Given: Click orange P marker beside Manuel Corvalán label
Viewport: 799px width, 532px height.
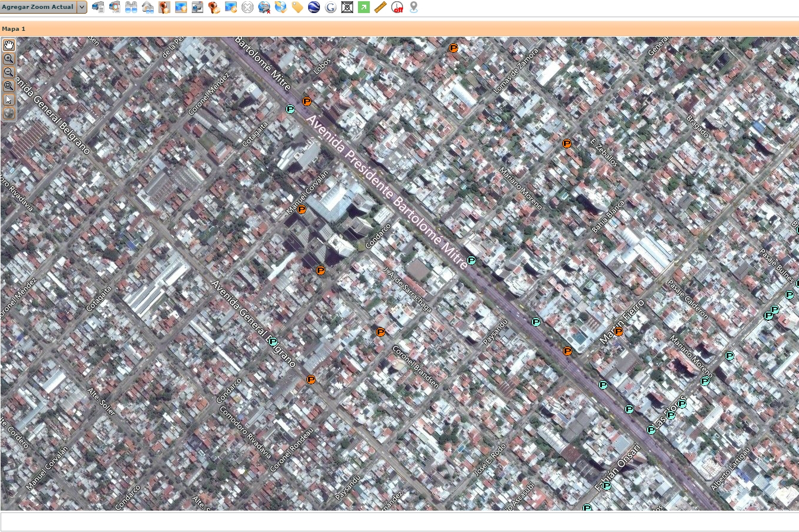Looking at the screenshot, I should 302,209.
